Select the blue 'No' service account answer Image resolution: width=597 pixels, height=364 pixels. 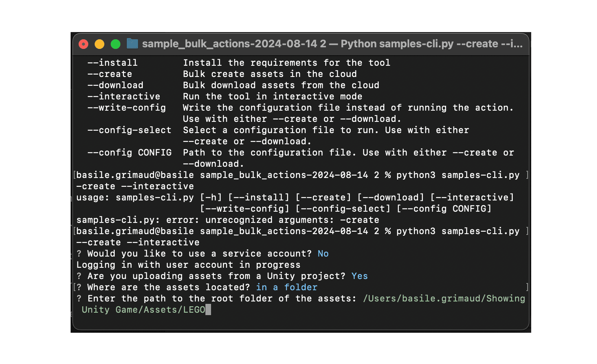(x=323, y=253)
